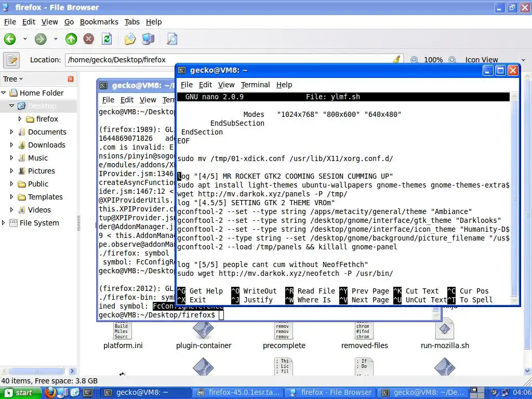Image resolution: width=532 pixels, height=399 pixels.
Task: Collapse the Desktop tree node
Action: click(11, 106)
